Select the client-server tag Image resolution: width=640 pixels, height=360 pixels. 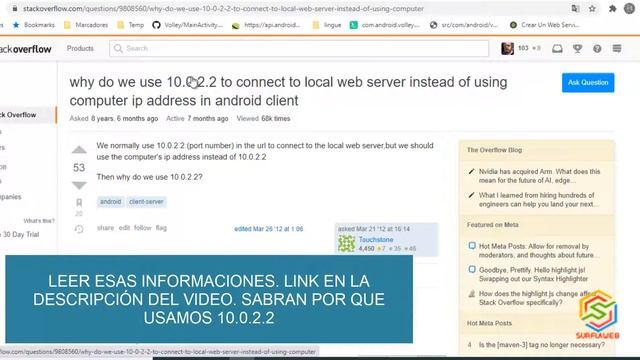click(146, 202)
